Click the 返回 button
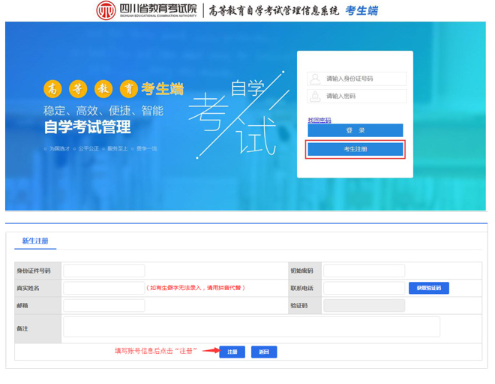Viewport: 495px width, 384px height. point(264,352)
